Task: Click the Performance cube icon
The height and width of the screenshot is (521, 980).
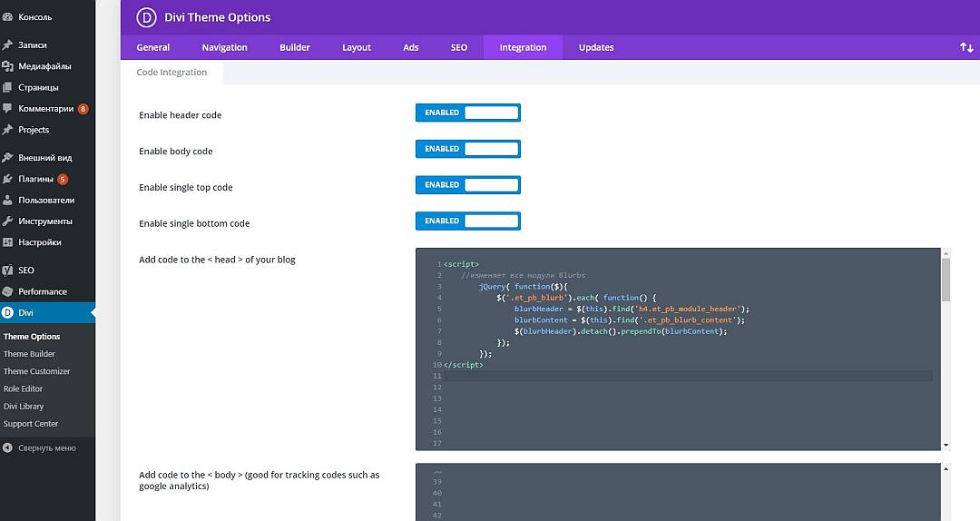Action: (7, 291)
